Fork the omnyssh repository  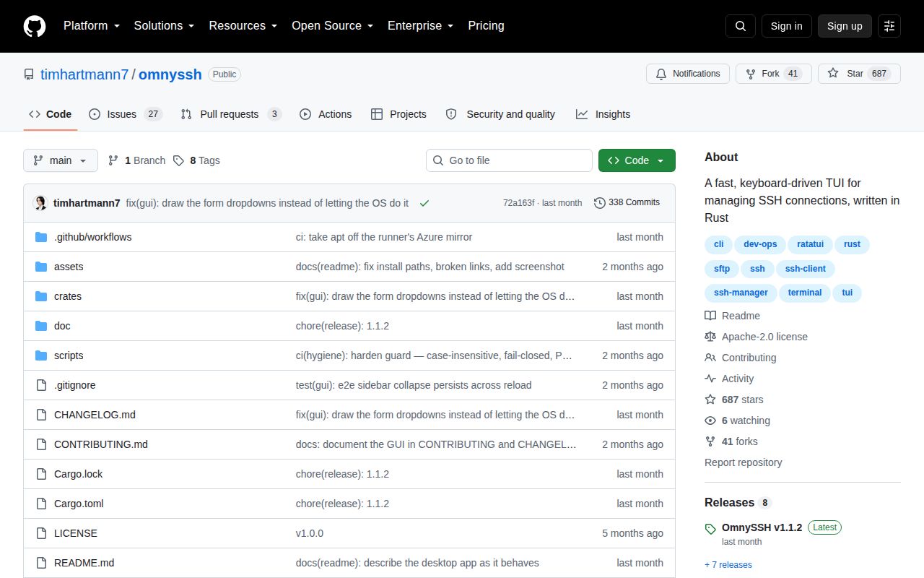pos(774,74)
